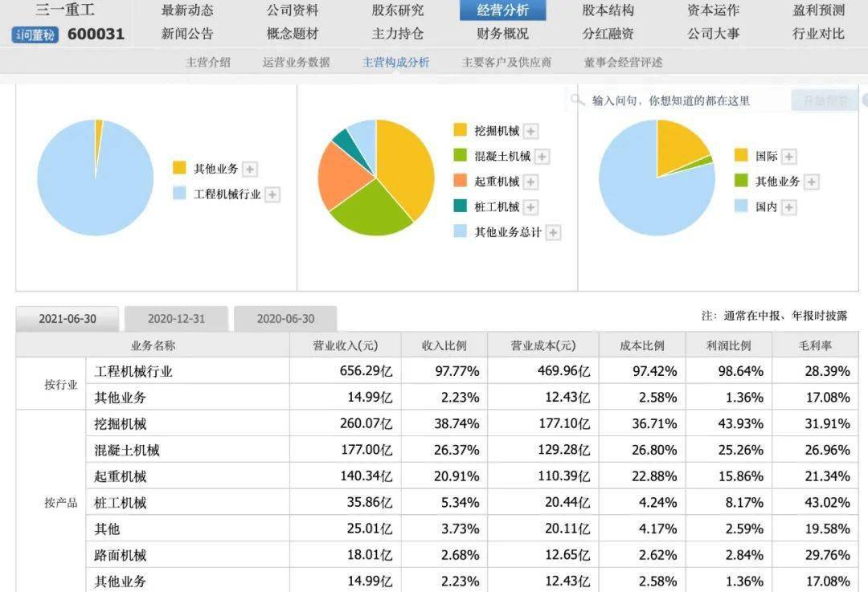Go to the 董事会经营评述 sub-tab

coord(623,63)
